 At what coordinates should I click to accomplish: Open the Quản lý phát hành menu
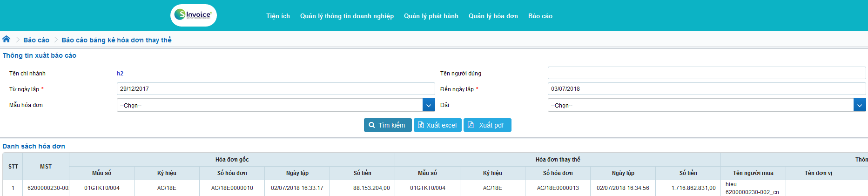pyautogui.click(x=431, y=16)
